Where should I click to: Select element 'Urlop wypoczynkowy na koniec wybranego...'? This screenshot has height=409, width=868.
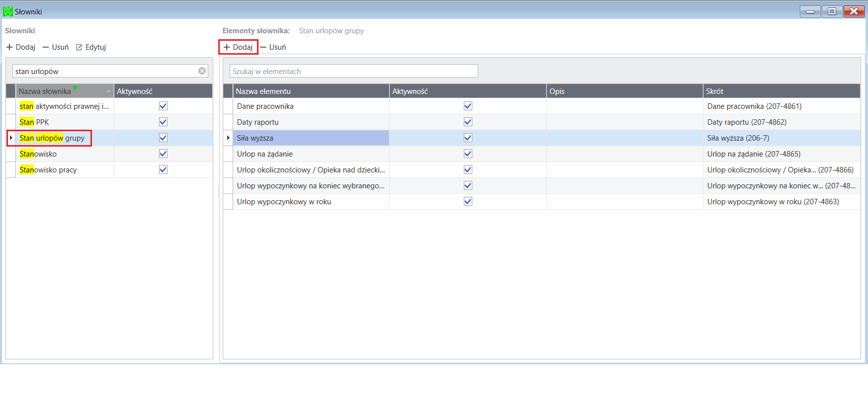click(311, 186)
